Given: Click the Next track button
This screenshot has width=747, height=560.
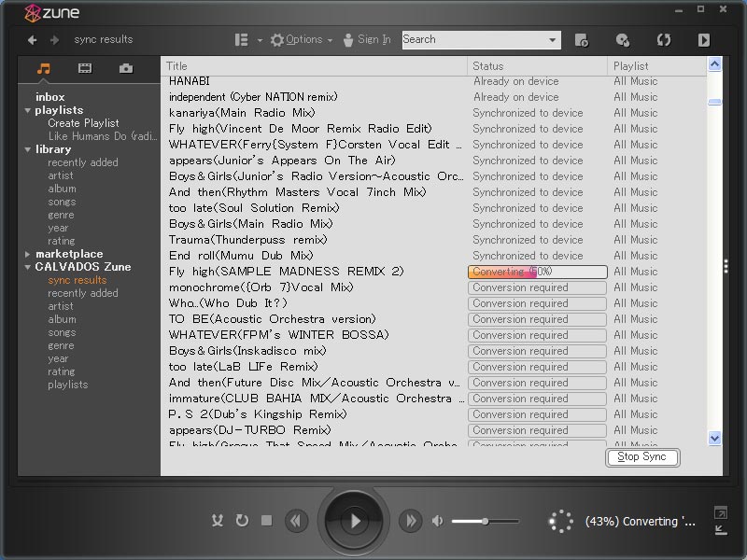Looking at the screenshot, I should coord(411,522).
